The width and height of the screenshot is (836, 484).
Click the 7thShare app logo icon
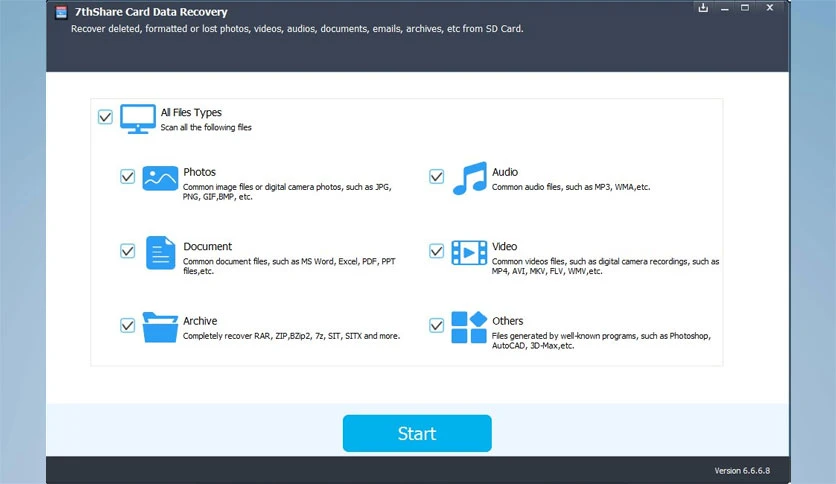(x=61, y=12)
